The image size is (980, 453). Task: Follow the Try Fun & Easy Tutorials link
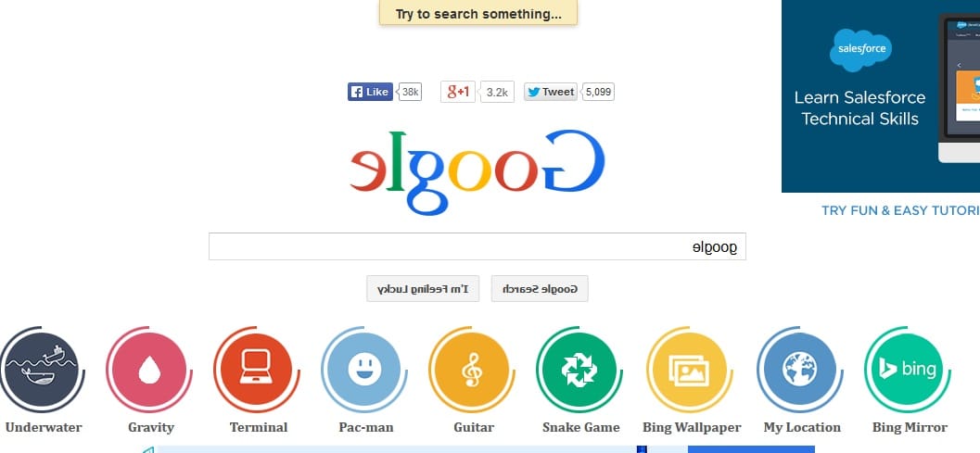pyautogui.click(x=900, y=210)
